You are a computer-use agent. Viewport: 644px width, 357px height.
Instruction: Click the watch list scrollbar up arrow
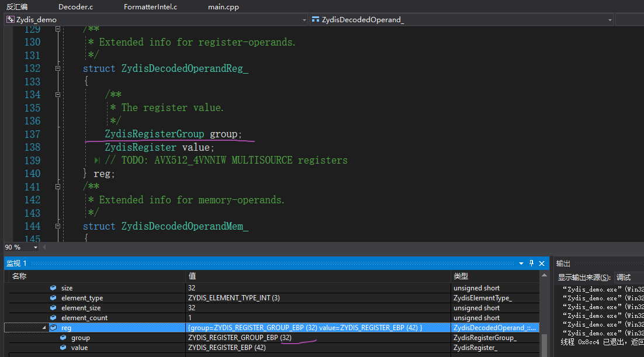tap(544, 275)
